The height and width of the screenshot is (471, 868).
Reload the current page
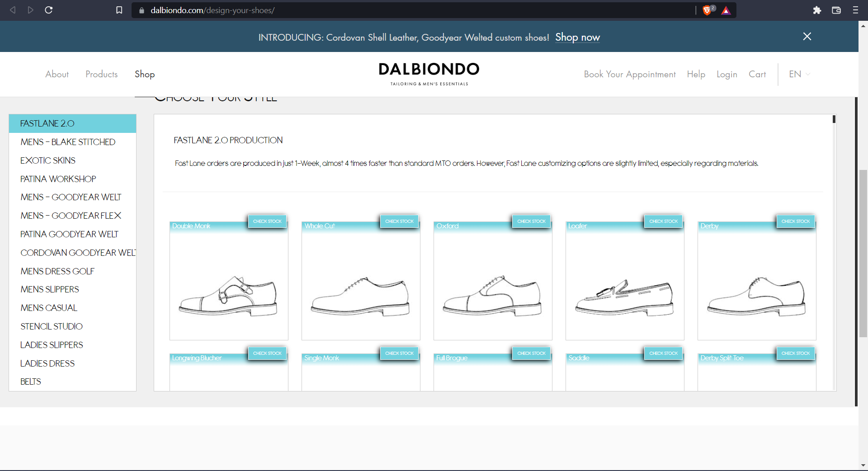pos(49,10)
